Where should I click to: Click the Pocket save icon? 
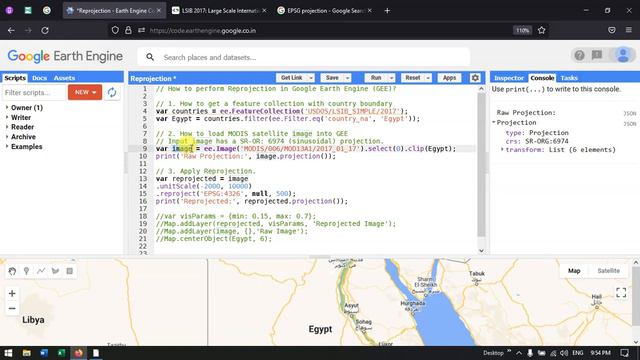click(x=611, y=30)
